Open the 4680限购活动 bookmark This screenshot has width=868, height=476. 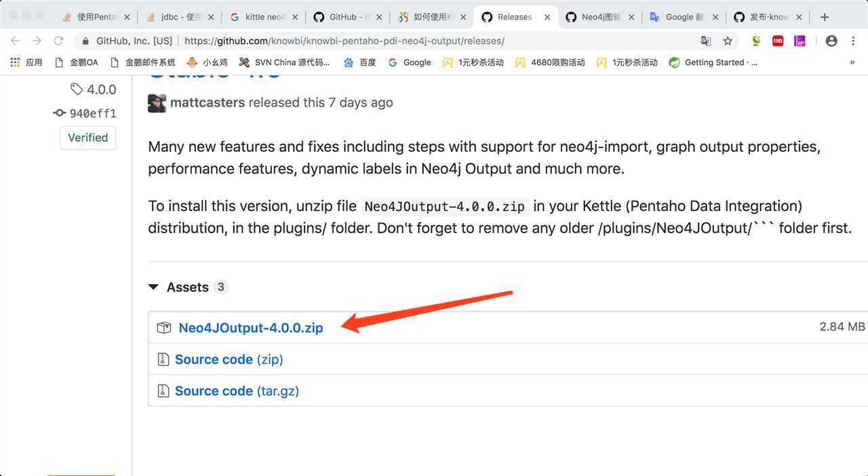pyautogui.click(x=550, y=62)
